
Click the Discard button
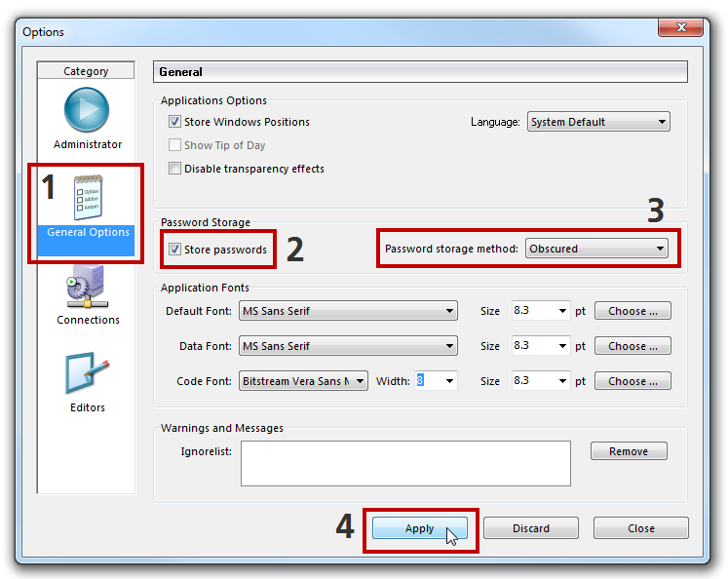click(x=531, y=528)
